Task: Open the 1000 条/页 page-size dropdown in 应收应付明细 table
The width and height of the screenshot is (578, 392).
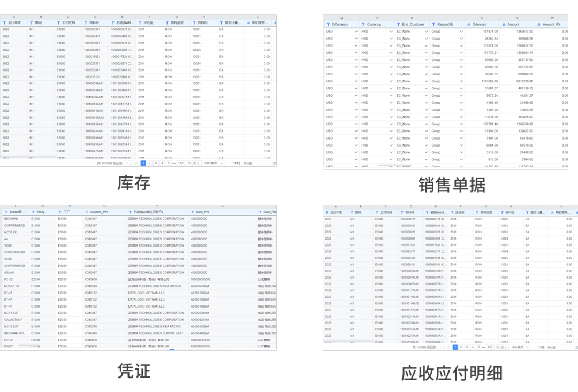Action: [x=521, y=348]
